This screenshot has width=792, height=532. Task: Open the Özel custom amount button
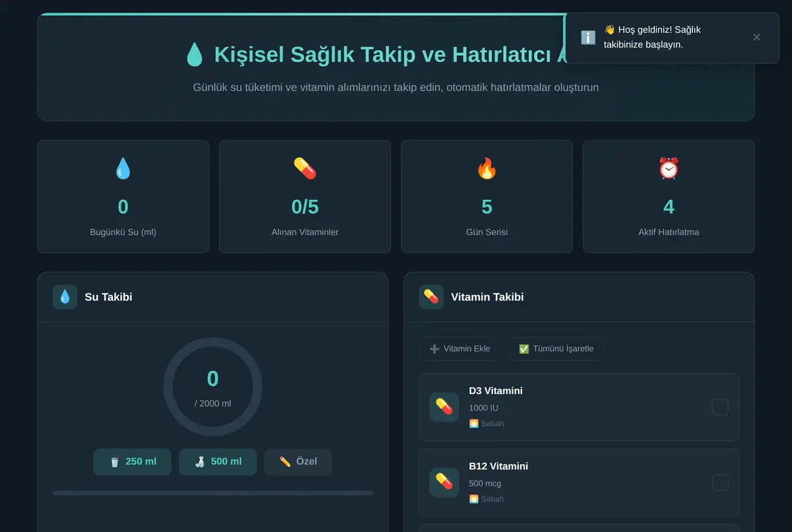click(298, 462)
